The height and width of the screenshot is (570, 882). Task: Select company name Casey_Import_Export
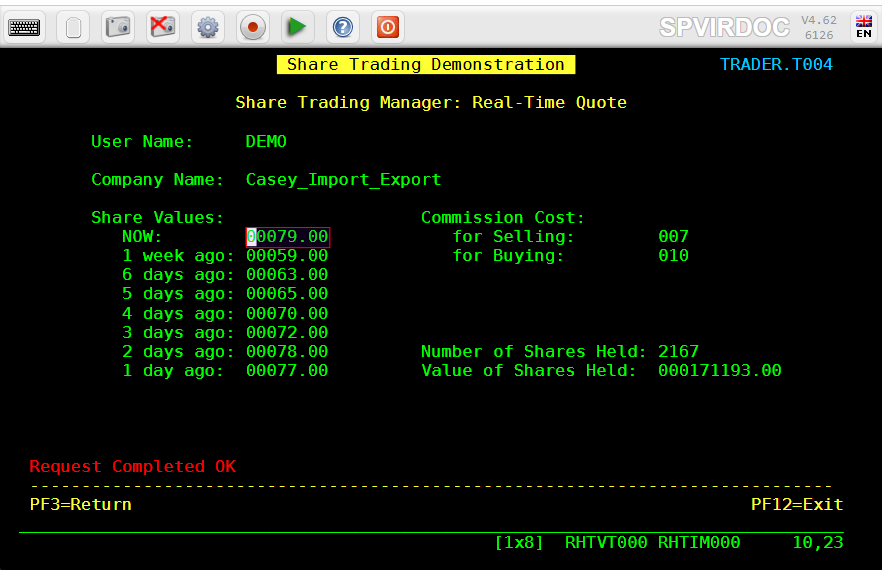tap(343, 179)
